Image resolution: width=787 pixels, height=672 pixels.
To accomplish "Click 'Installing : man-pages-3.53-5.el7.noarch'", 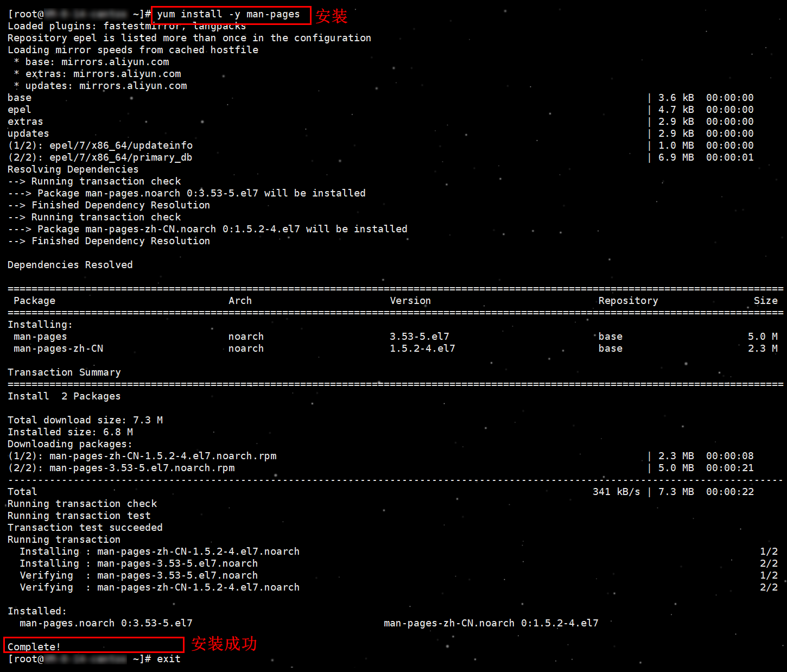I will tap(139, 563).
